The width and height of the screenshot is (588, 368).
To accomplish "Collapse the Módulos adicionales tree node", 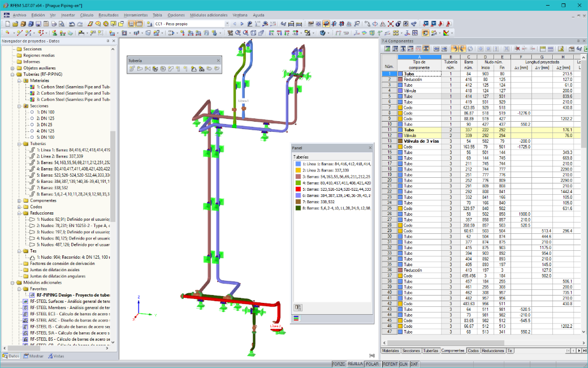I will pos(12,283).
